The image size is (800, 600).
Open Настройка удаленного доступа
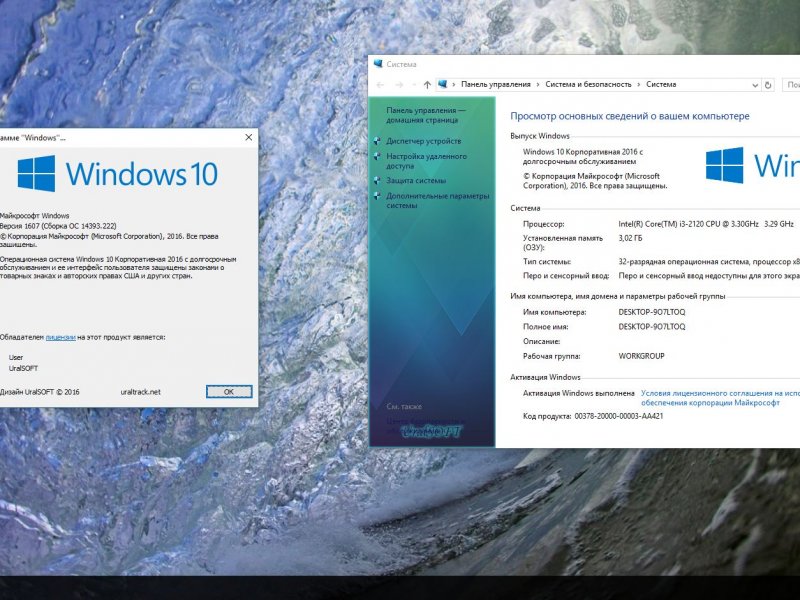(x=427, y=161)
